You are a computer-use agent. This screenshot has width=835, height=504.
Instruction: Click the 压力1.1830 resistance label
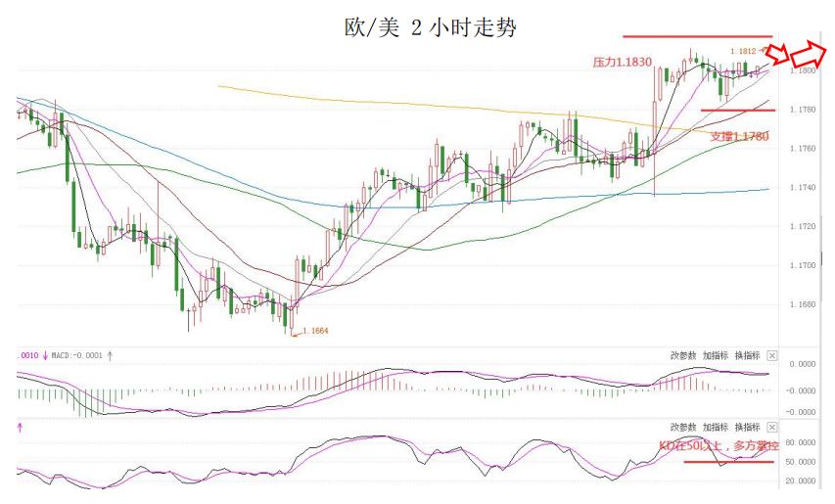click(622, 63)
